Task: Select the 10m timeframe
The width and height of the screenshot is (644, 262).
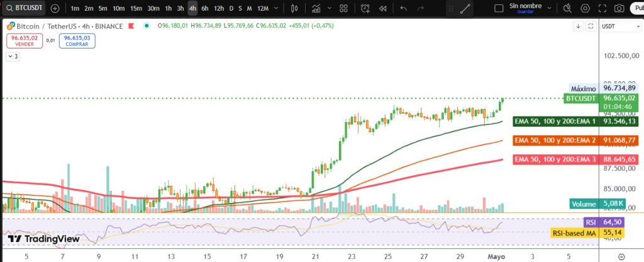Action: tap(118, 8)
